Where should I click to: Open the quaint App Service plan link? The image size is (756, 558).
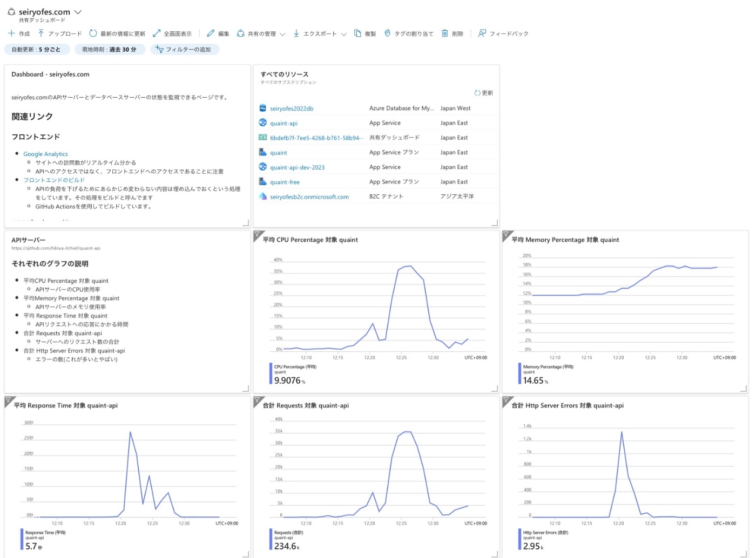click(x=279, y=153)
